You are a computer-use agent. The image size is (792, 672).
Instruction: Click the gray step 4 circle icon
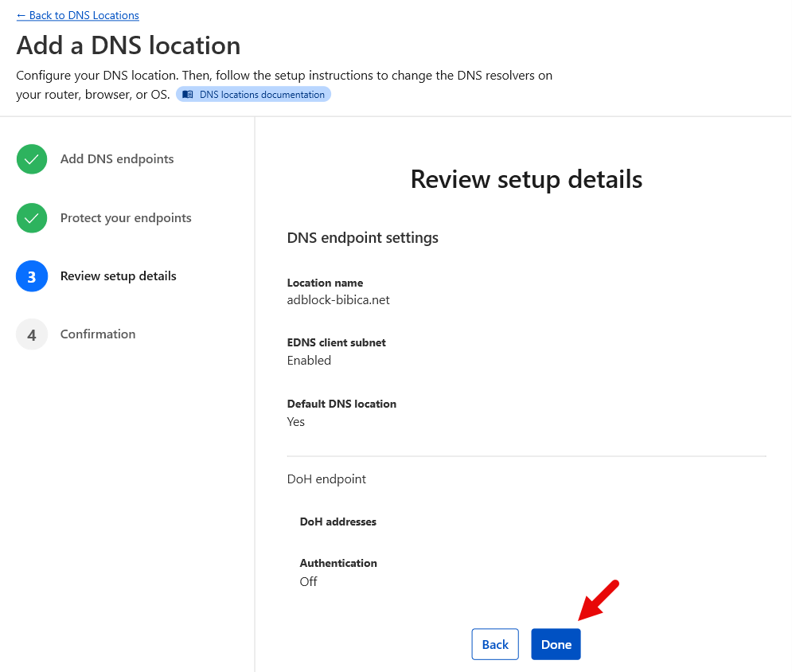(x=32, y=334)
